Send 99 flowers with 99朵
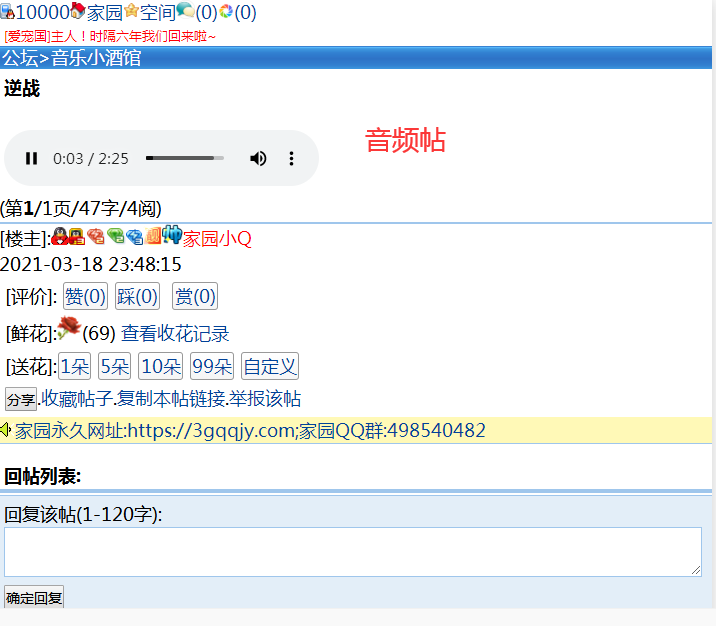Image resolution: width=716 pixels, height=626 pixels. (212, 366)
